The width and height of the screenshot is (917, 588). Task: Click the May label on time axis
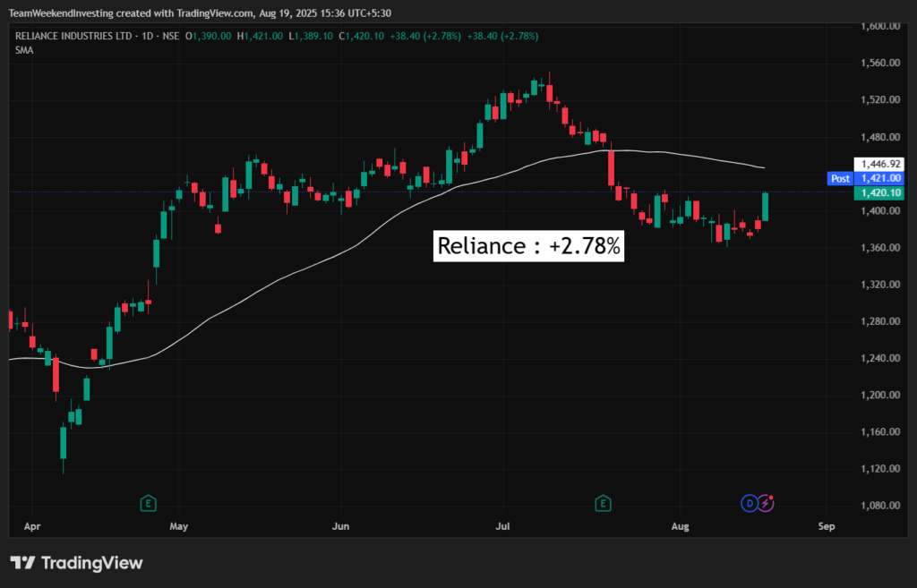click(x=178, y=526)
